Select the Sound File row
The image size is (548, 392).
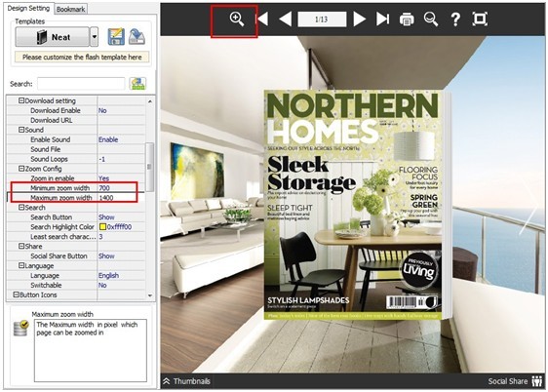pyautogui.click(x=76, y=149)
